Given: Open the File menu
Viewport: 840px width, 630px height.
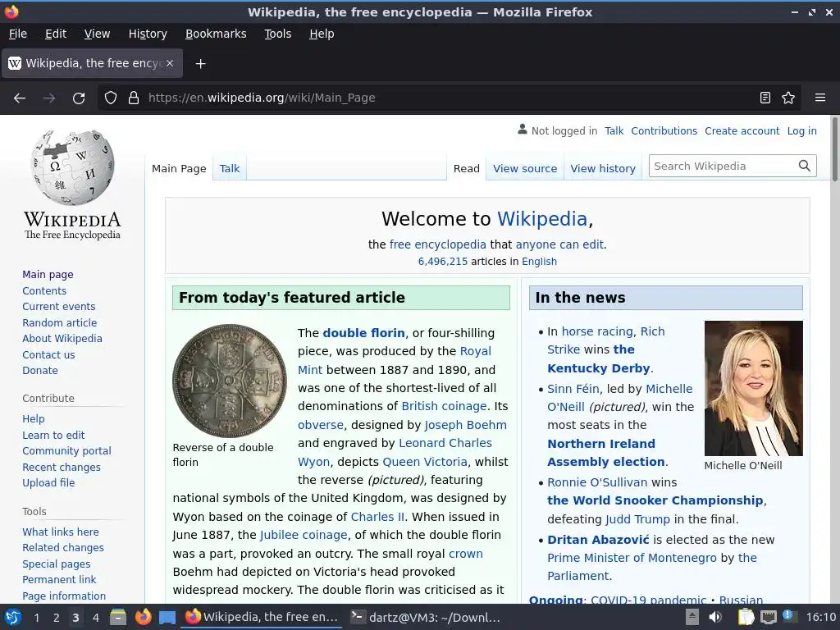Looking at the screenshot, I should tap(18, 34).
